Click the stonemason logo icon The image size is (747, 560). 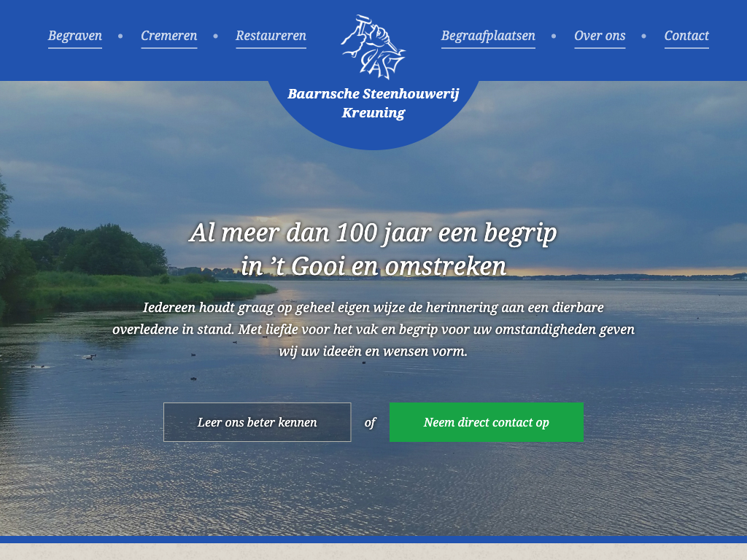(x=373, y=47)
